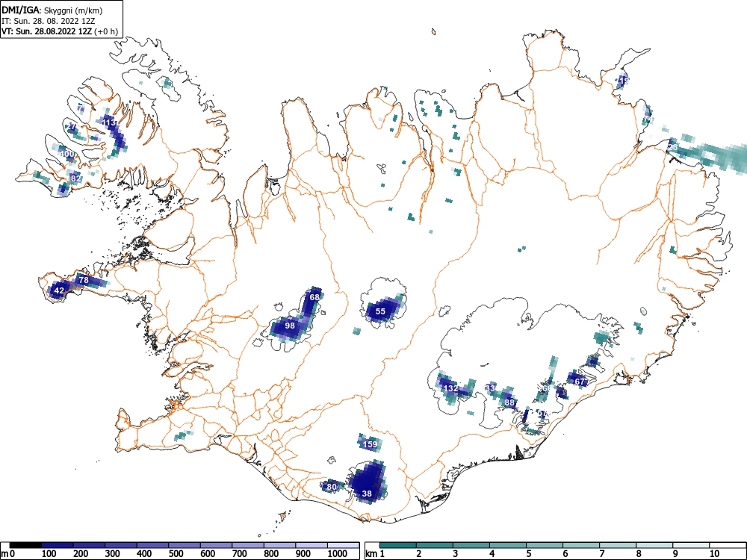
Task: Click the 'VT: Sun. 28.08.2022 12Z (+0 h)' line
Action: 60,31
